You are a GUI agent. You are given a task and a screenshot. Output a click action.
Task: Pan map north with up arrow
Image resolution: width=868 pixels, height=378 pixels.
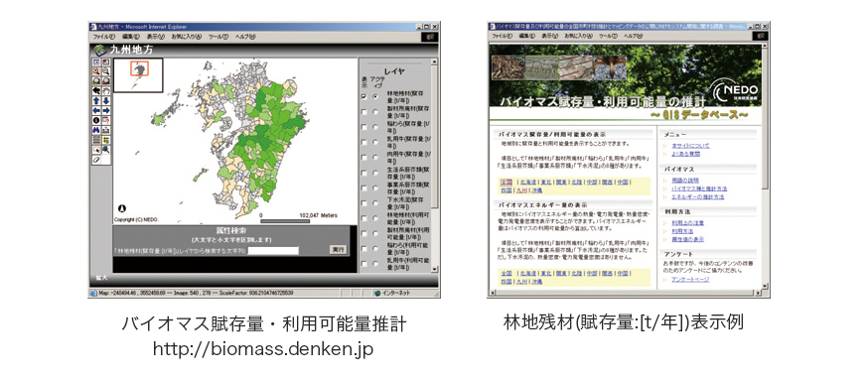pos(96,100)
